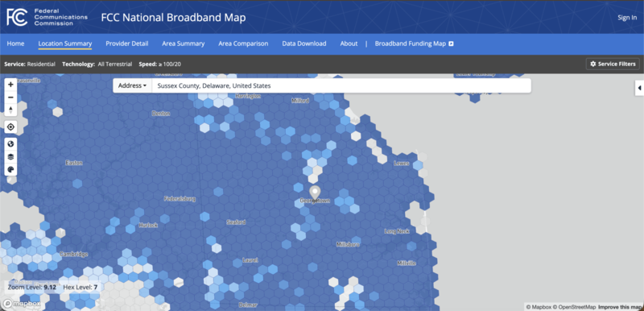Screen dimensions: 644x311
Task: Click the FCC logo in header
Action: click(x=17, y=17)
